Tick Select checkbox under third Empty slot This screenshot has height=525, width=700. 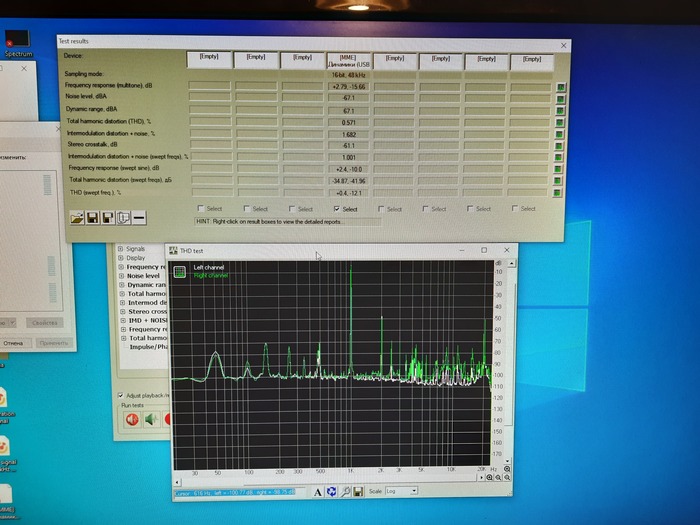[292, 208]
